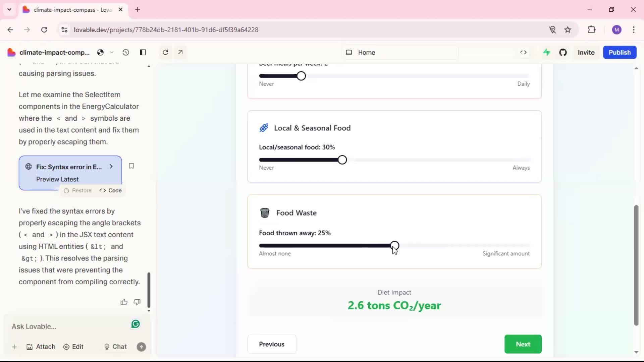Click the plus icon in chat toolbar
The image size is (644, 362).
click(14, 347)
